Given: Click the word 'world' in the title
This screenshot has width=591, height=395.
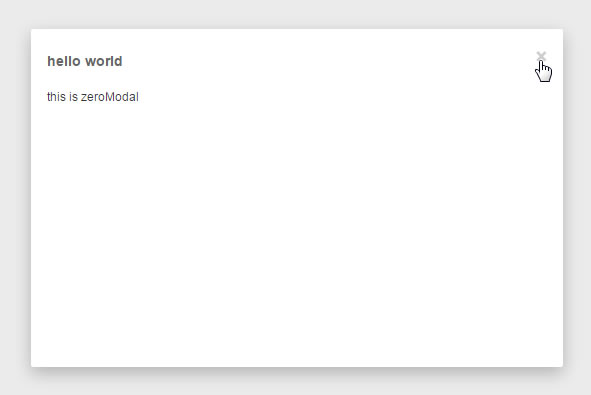Looking at the screenshot, I should (x=104, y=61).
